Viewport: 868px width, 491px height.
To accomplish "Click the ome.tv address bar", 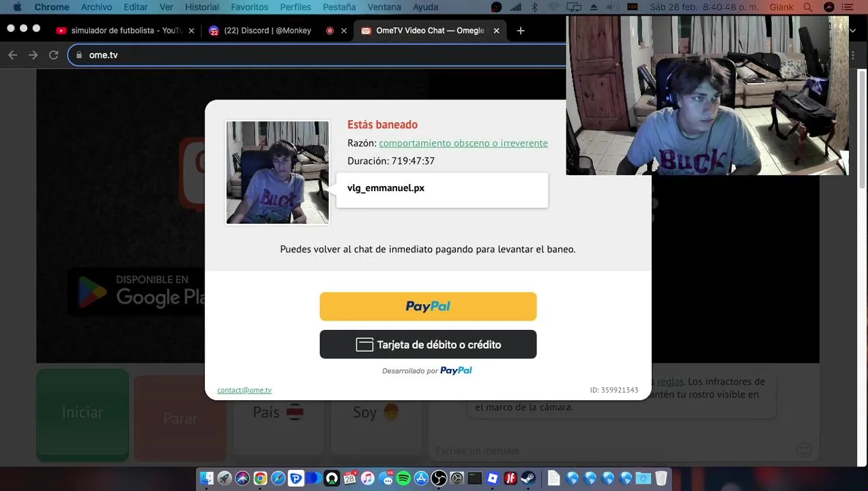I will click(x=318, y=55).
